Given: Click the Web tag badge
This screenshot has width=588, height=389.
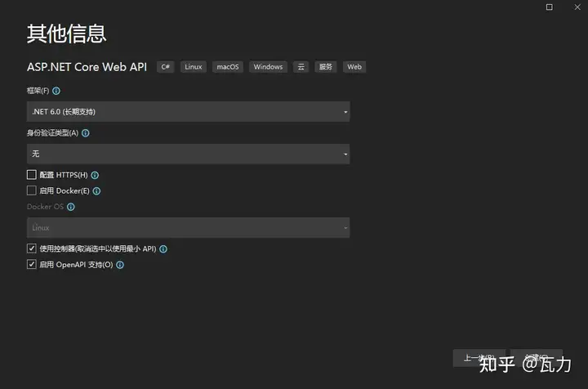Looking at the screenshot, I should tap(354, 67).
